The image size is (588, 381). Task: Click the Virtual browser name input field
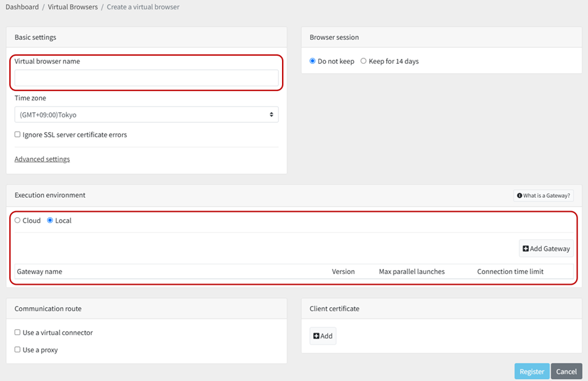coord(146,78)
